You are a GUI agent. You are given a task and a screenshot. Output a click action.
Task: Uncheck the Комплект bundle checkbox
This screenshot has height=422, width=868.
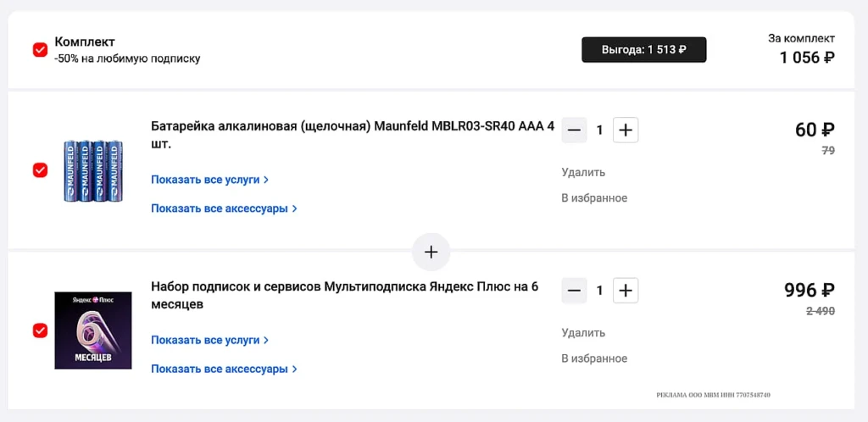pyautogui.click(x=41, y=50)
